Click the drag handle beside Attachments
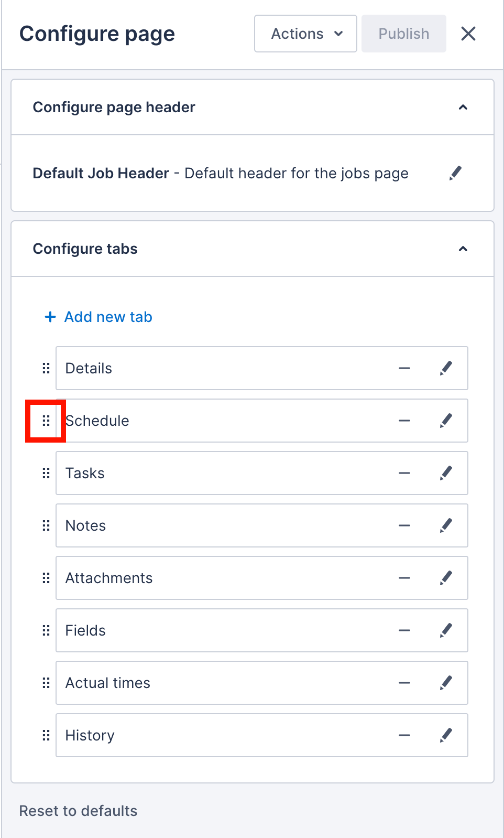This screenshot has width=504, height=838. coord(46,578)
